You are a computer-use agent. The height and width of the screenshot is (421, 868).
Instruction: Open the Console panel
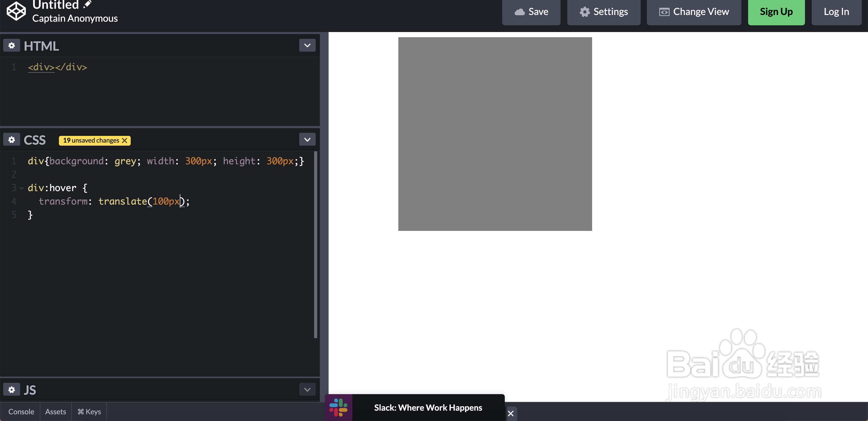[x=21, y=411]
